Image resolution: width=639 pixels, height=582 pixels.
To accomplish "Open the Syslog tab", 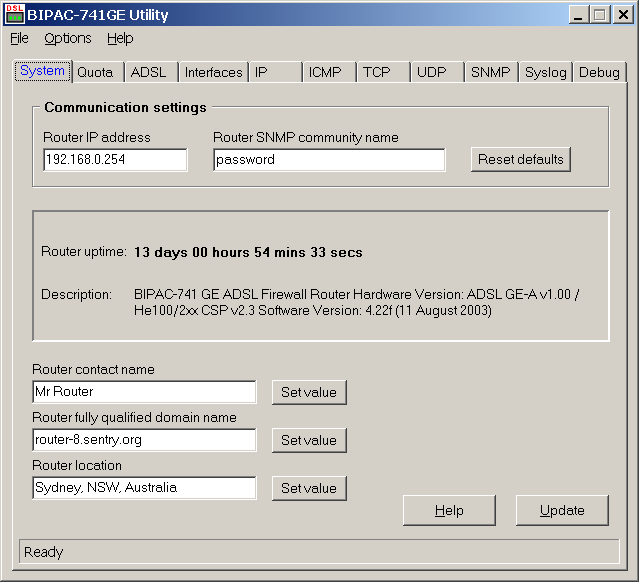I will click(546, 72).
